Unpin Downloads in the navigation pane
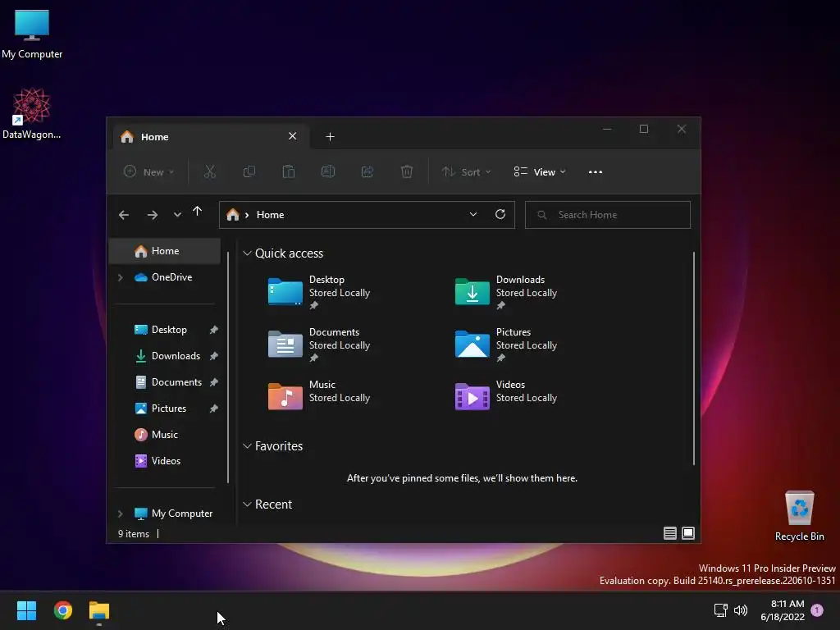Viewport: 840px width, 630px height. 214,356
